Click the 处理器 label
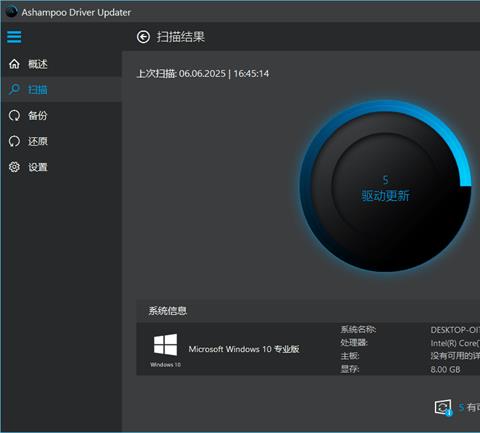480x433 pixels. (354, 343)
